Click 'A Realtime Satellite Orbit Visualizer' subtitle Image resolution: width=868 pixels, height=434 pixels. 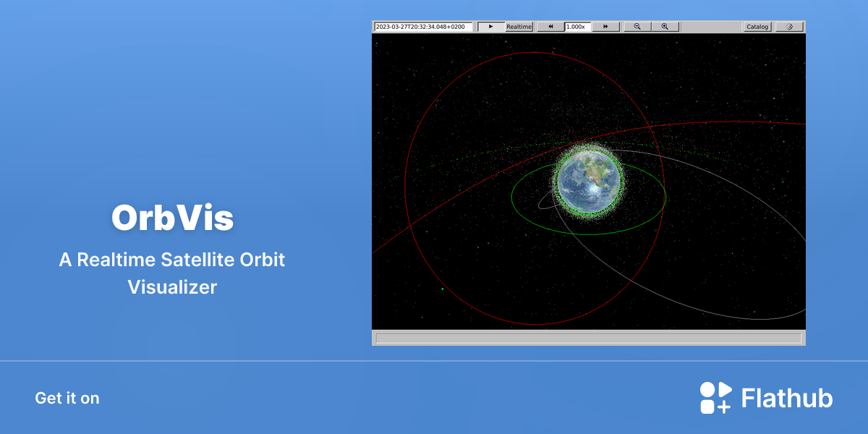point(172,273)
